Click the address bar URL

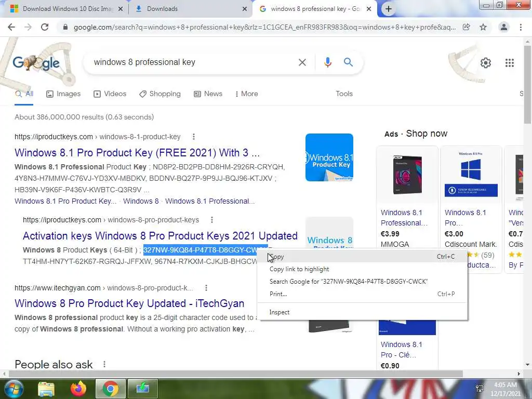pos(264,27)
